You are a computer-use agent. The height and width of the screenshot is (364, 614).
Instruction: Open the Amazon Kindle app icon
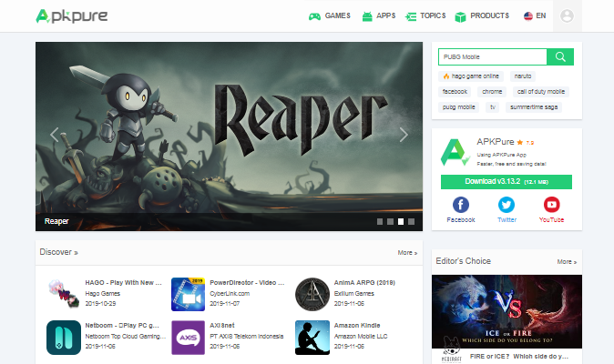click(x=312, y=338)
